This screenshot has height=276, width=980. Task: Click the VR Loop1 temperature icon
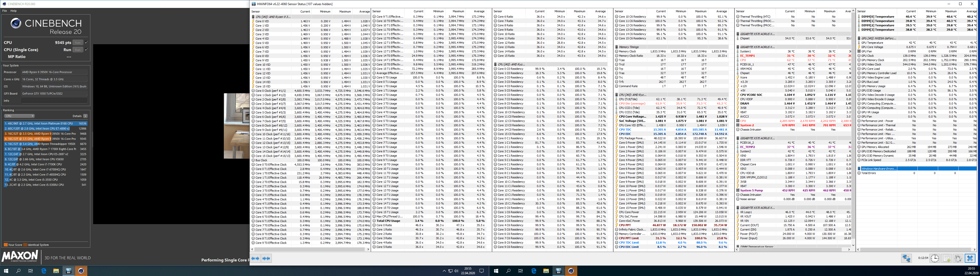coord(738,212)
